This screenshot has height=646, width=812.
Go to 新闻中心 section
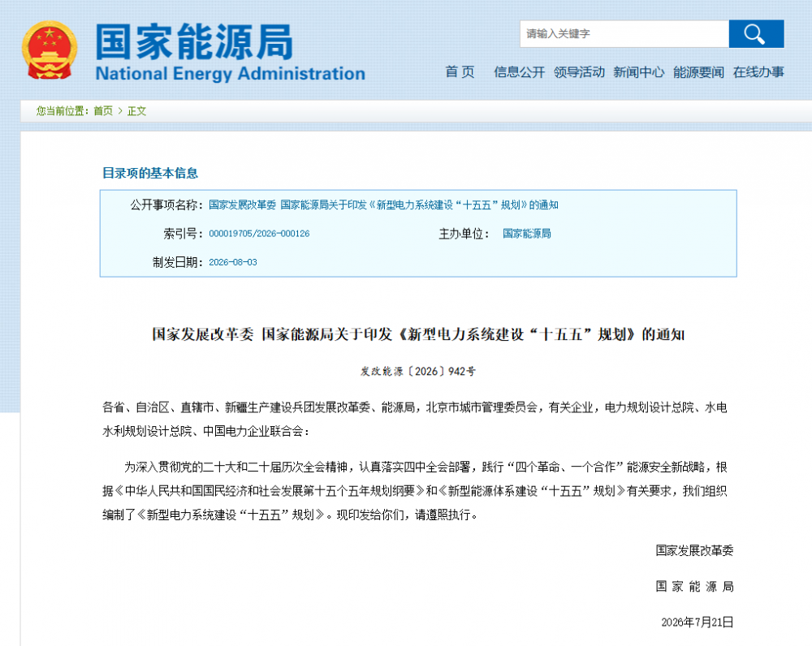click(638, 72)
